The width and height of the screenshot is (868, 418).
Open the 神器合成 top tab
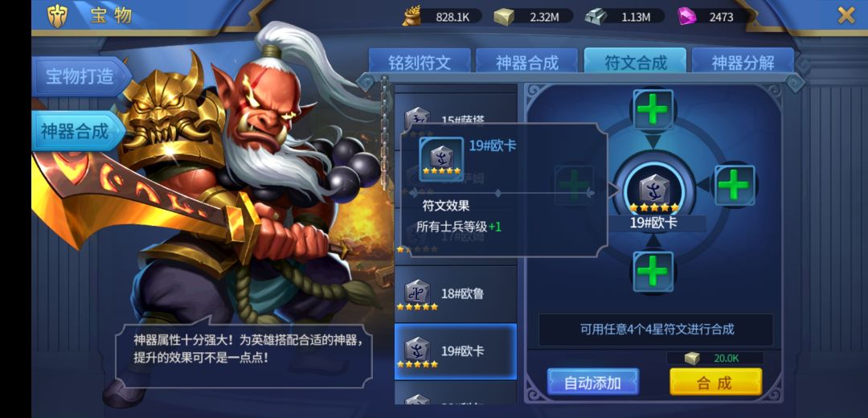527,61
